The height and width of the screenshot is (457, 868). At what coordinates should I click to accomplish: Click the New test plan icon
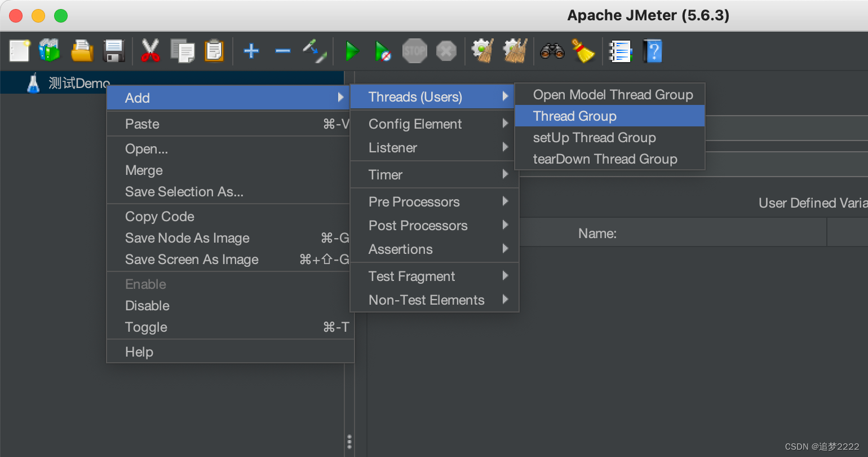coord(19,51)
